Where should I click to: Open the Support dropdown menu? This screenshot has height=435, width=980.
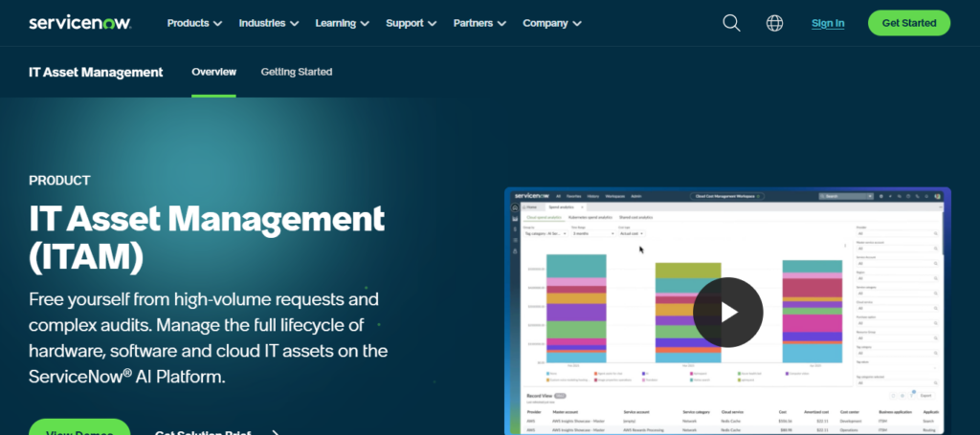[412, 23]
